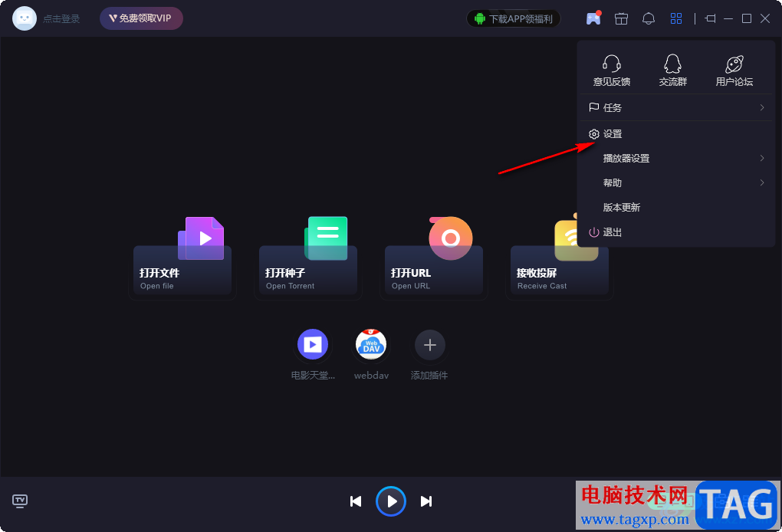
Task: Click the flag icon beside 任务
Action: [593, 107]
